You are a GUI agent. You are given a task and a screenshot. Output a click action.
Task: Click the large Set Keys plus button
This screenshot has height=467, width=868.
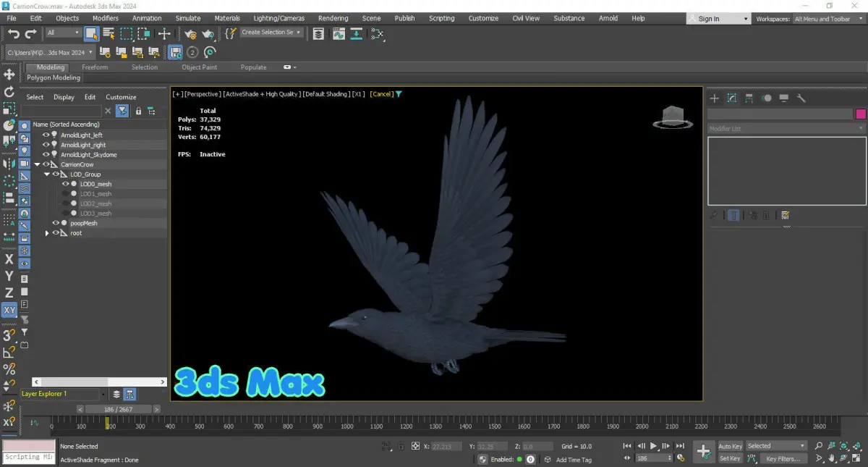[x=704, y=452]
